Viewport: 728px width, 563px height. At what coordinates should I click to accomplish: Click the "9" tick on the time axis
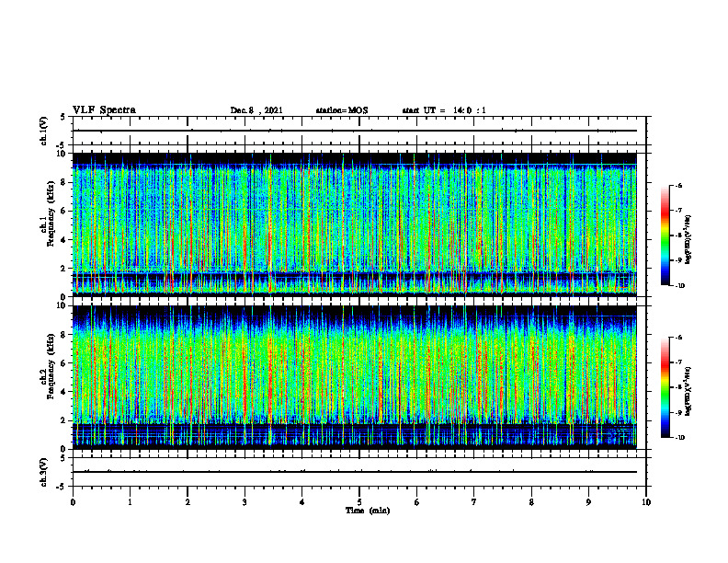pyautogui.click(x=588, y=502)
